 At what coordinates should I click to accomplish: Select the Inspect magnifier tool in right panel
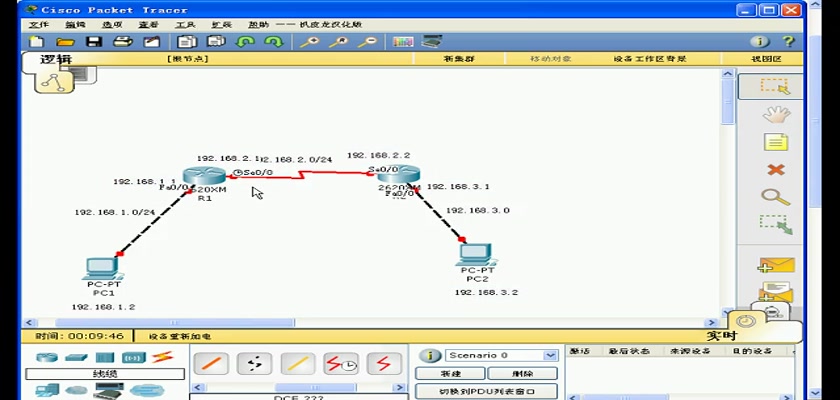click(x=775, y=197)
